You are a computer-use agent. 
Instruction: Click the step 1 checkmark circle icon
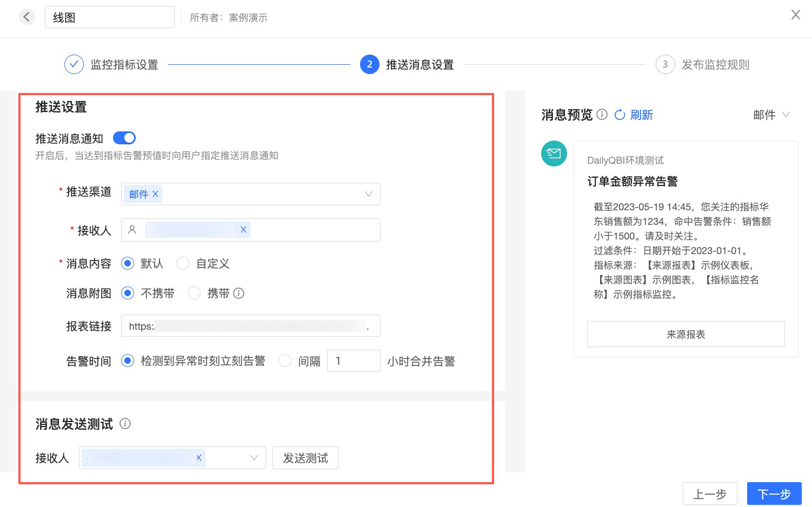pos(74,64)
